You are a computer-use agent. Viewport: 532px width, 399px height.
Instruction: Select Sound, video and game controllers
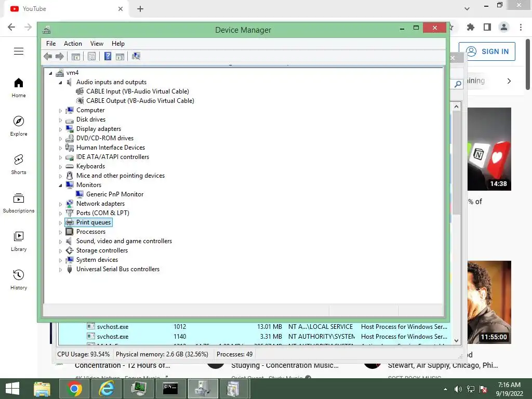tap(124, 241)
